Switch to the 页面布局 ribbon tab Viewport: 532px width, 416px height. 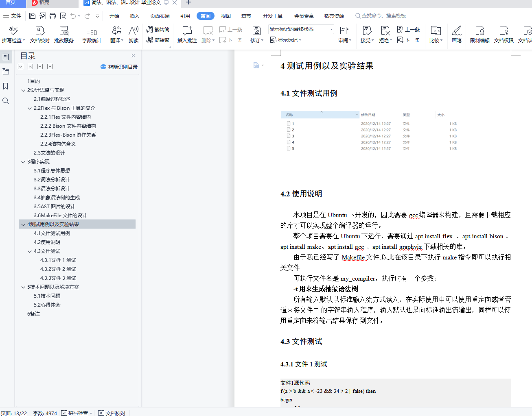coord(160,16)
